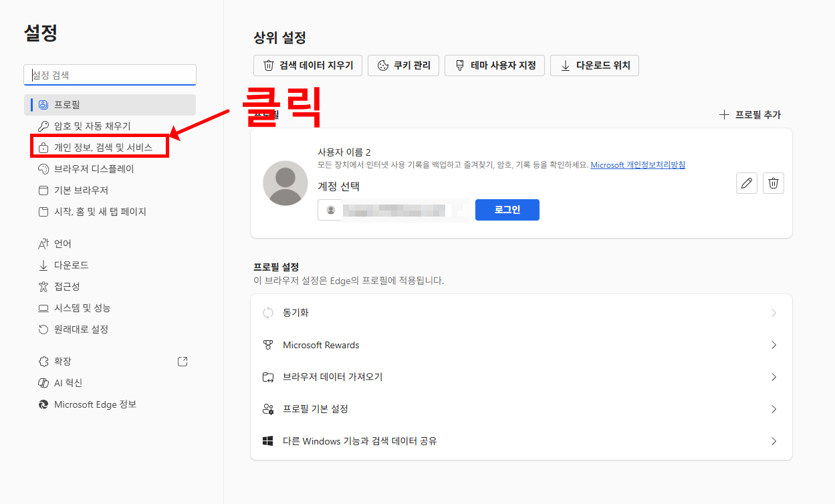Click the Microsoft Edge logo icon
The height and width of the screenshot is (504, 835).
click(43, 404)
